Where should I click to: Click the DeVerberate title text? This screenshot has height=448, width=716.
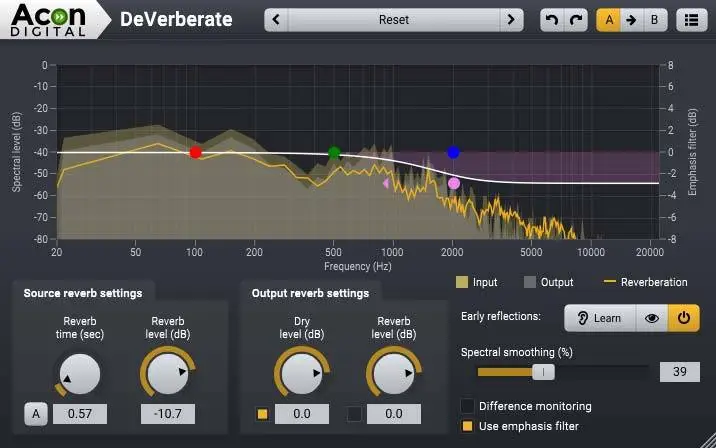(x=176, y=20)
